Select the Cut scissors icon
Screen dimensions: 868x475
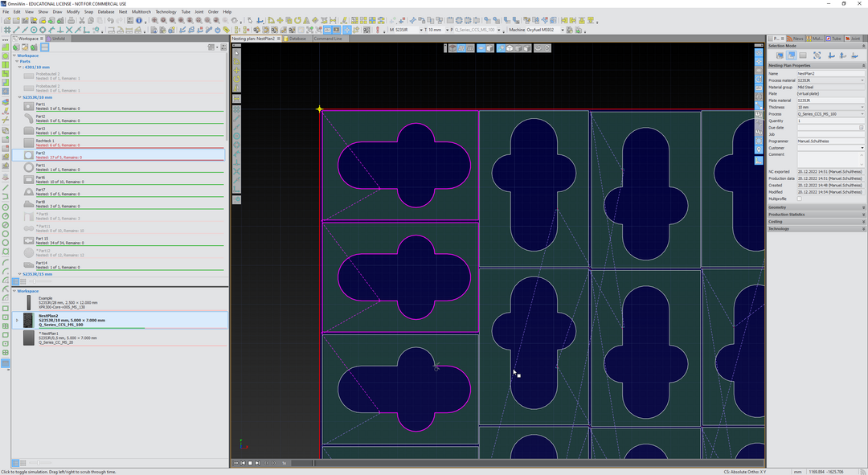[x=81, y=20]
